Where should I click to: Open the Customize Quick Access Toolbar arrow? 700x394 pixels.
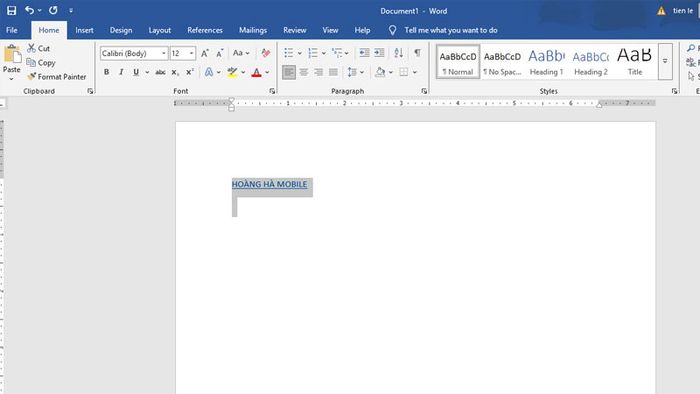tap(71, 10)
